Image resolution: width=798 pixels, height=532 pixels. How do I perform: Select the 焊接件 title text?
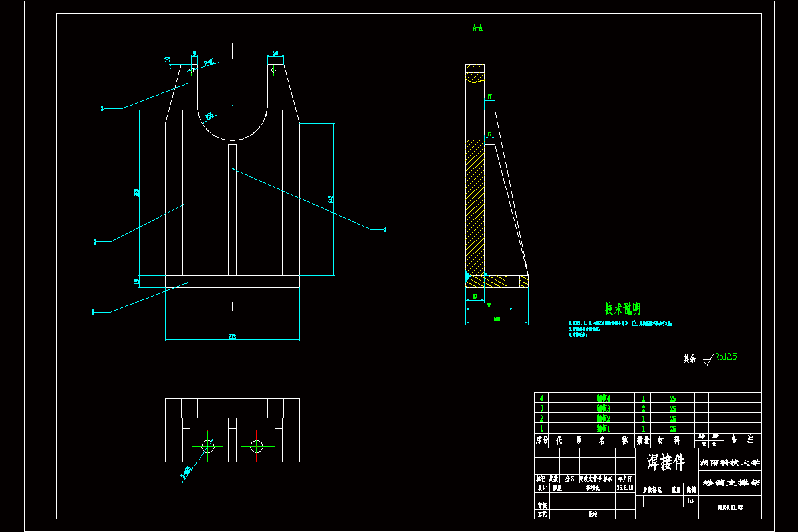coord(665,462)
